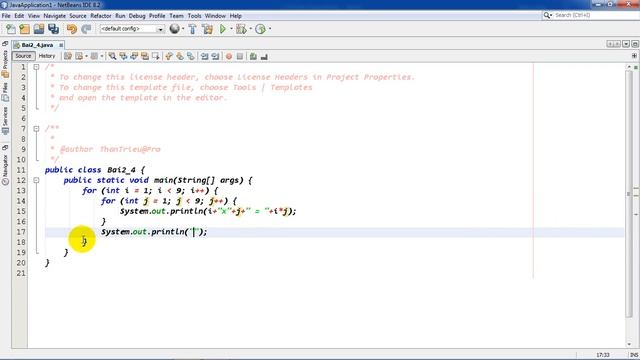
Task: Open the Navigate menu
Action: [x=54, y=16]
